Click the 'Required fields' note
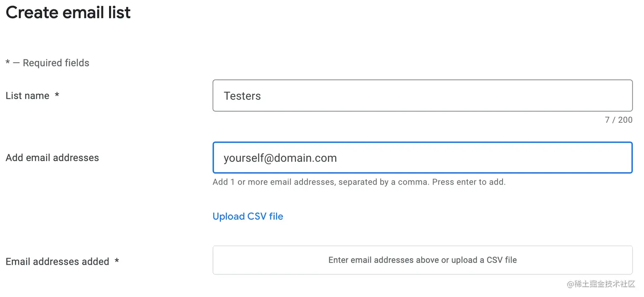 pos(56,63)
